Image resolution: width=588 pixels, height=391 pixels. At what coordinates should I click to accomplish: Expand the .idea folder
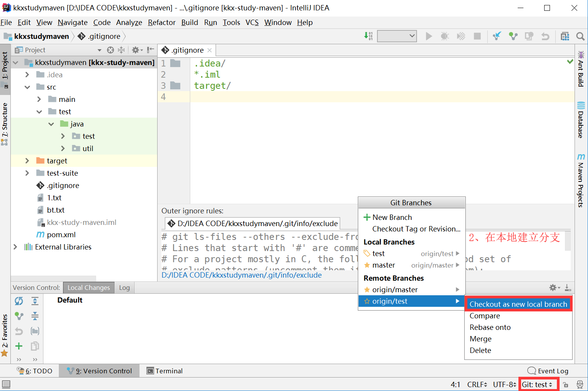[x=27, y=75]
